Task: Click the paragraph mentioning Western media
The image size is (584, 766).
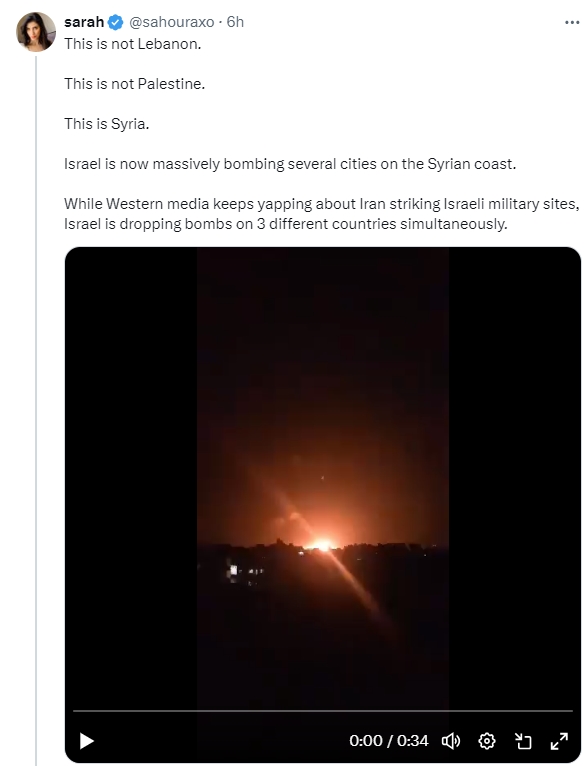Action: (x=322, y=213)
